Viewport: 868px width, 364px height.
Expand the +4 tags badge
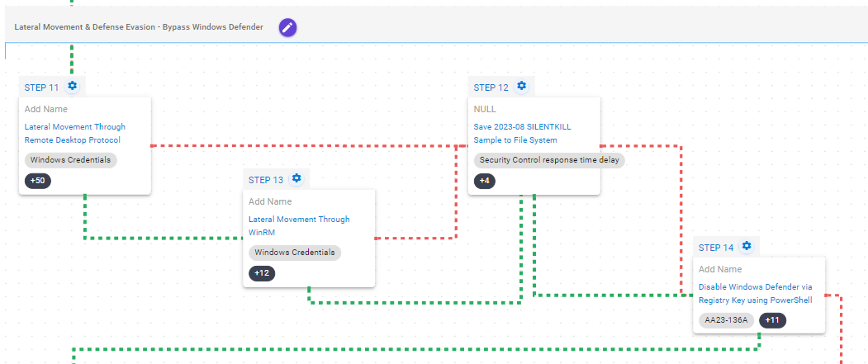point(485,181)
